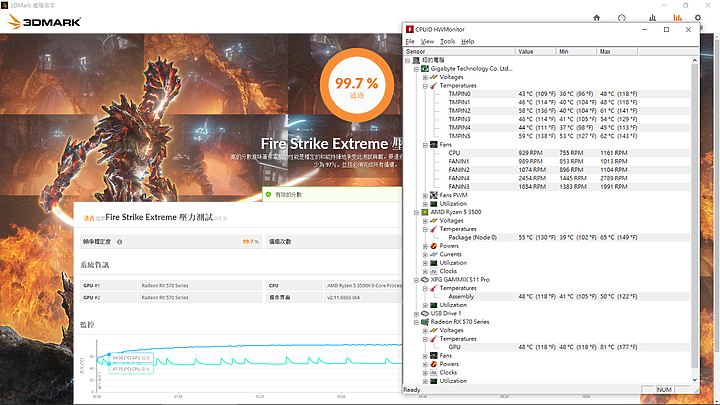Click max value 81 °C for GPU
The width and height of the screenshot is (720, 405).
click(619, 347)
